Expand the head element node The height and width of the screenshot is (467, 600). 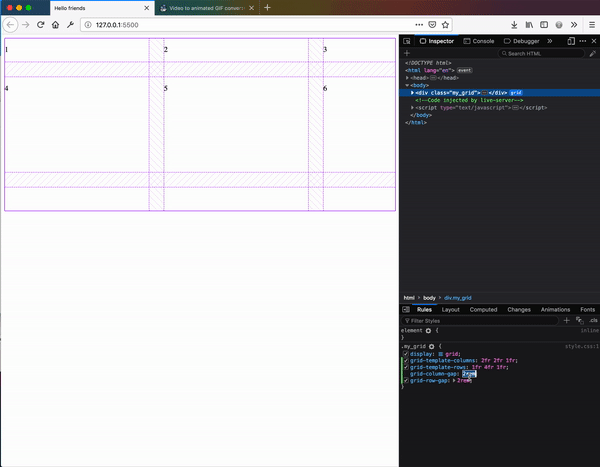coord(407,77)
